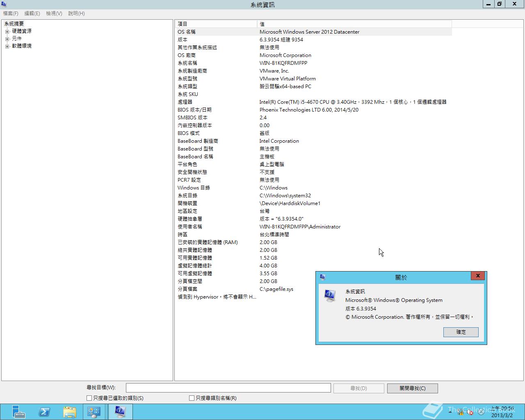Select the 偵測到 Hypervisor row
Image resolution: width=525 pixels, height=420 pixels.
point(314,297)
